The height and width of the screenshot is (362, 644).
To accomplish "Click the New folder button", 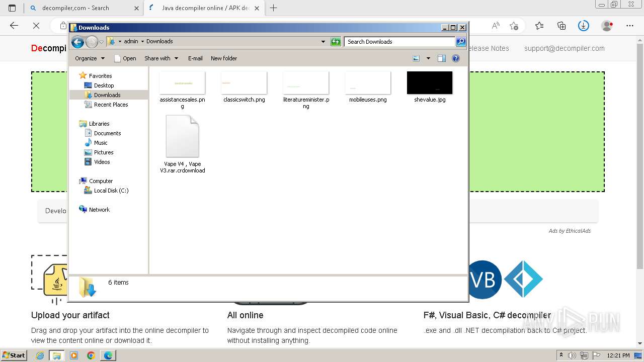I will [224, 58].
